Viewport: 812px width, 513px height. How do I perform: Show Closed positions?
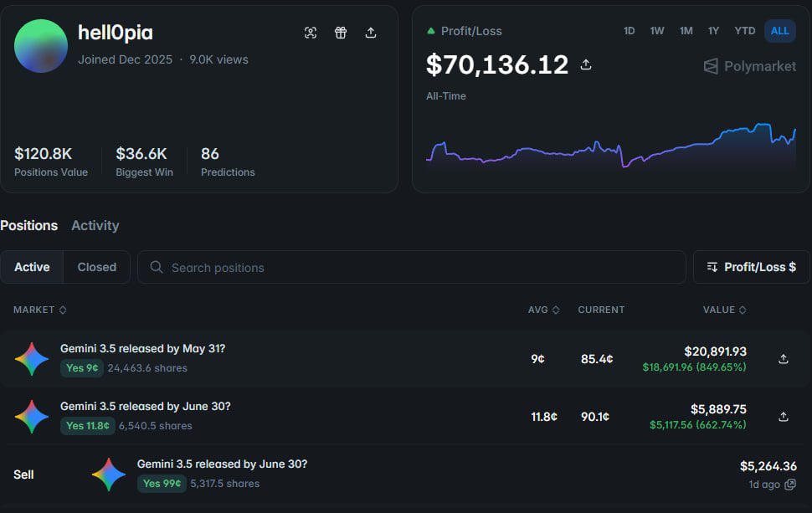click(x=97, y=267)
